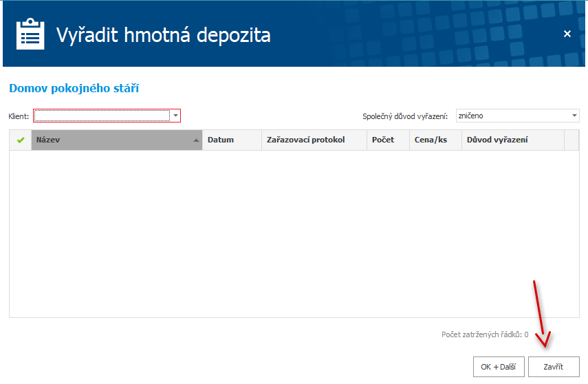Click the Cena/ks column header

(435, 140)
